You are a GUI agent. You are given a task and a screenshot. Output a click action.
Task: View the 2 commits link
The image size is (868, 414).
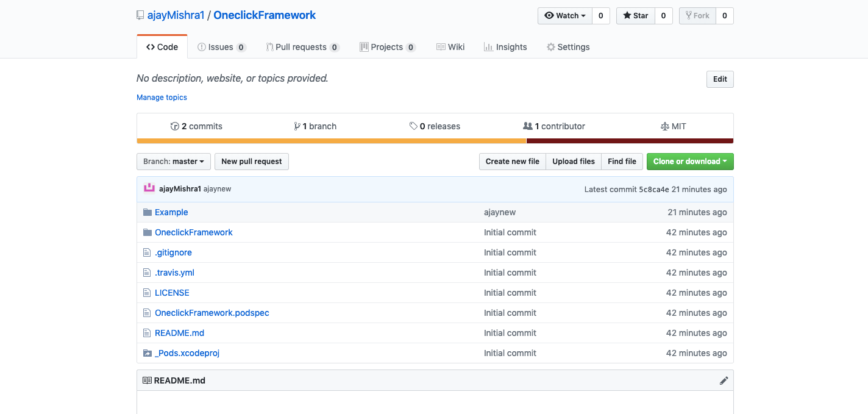196,126
